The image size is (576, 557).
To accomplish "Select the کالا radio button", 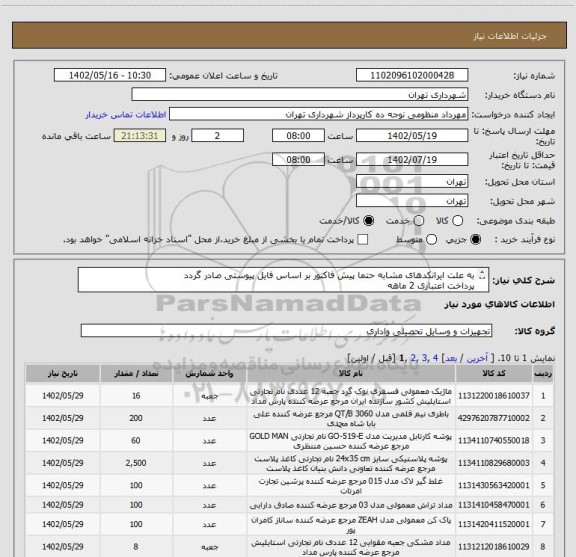I will [x=457, y=221].
